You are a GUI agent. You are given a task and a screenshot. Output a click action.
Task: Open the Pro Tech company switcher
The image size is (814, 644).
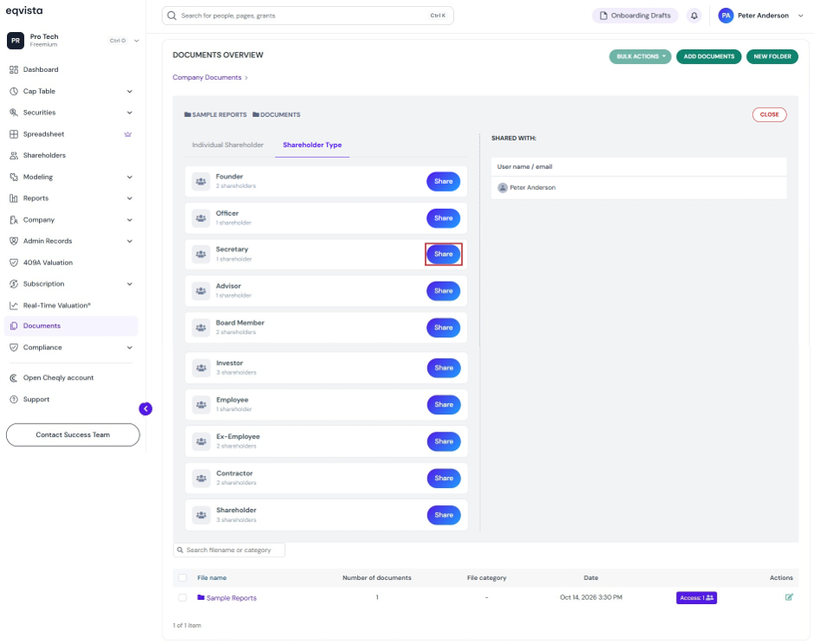click(73, 41)
